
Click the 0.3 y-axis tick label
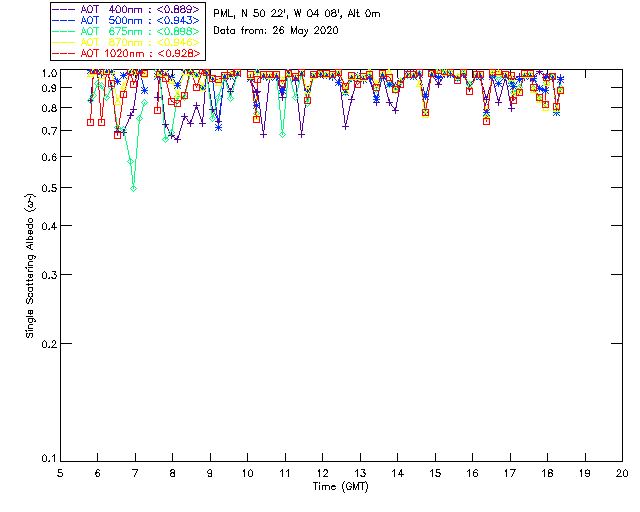[49, 276]
